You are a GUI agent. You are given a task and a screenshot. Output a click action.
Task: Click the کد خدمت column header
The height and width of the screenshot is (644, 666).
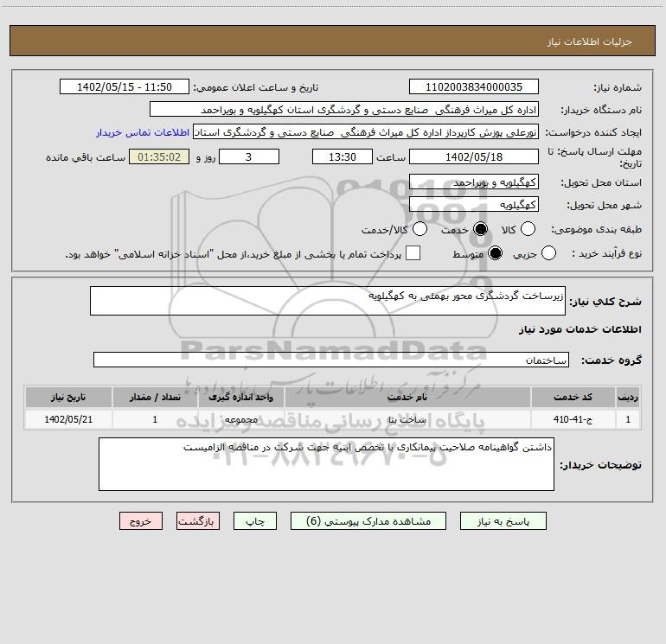coord(573,398)
